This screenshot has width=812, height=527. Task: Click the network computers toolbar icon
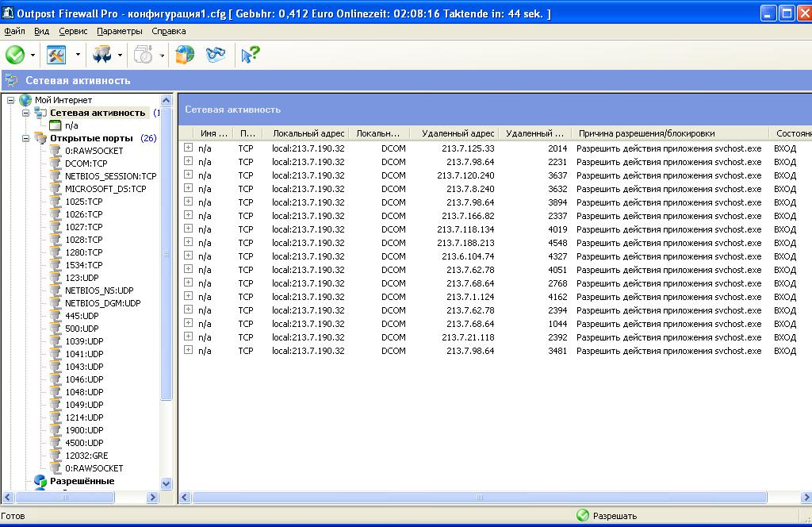pyautogui.click(x=102, y=55)
